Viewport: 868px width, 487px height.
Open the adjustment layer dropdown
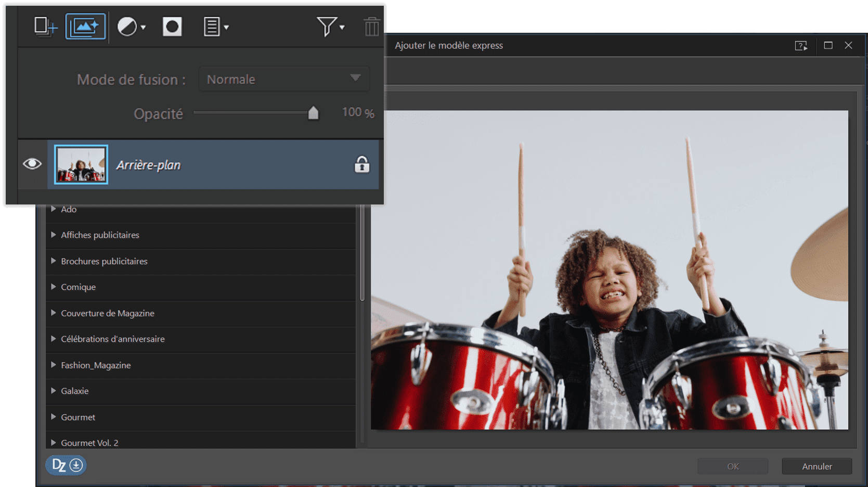(132, 27)
